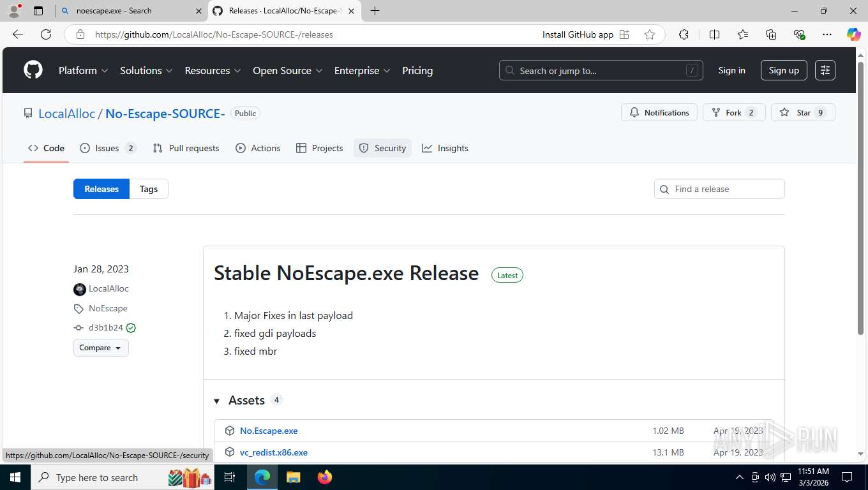
Task: Download the No.Escape.exe asset
Action: click(x=269, y=431)
